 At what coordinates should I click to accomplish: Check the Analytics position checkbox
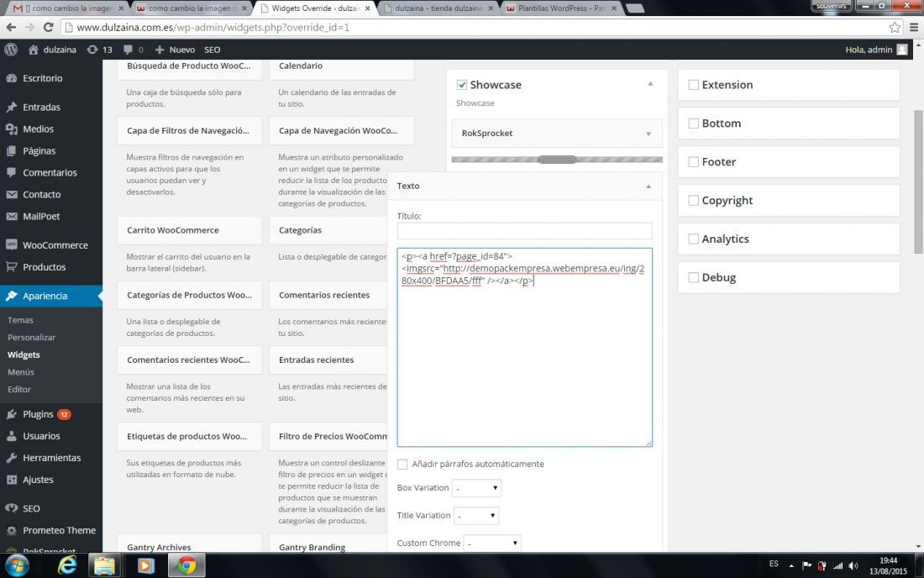(x=694, y=239)
